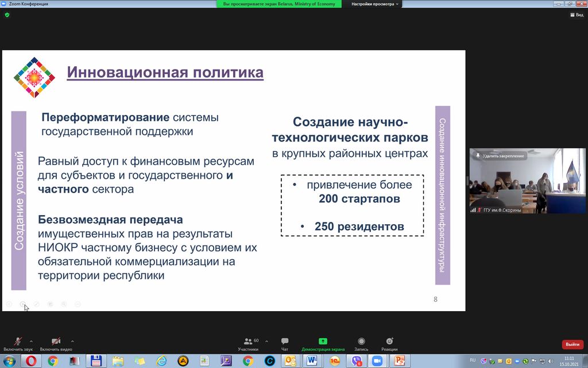The width and height of the screenshot is (588, 368).
Task: Expand audio options arrow beside microphone
Action: (x=31, y=341)
